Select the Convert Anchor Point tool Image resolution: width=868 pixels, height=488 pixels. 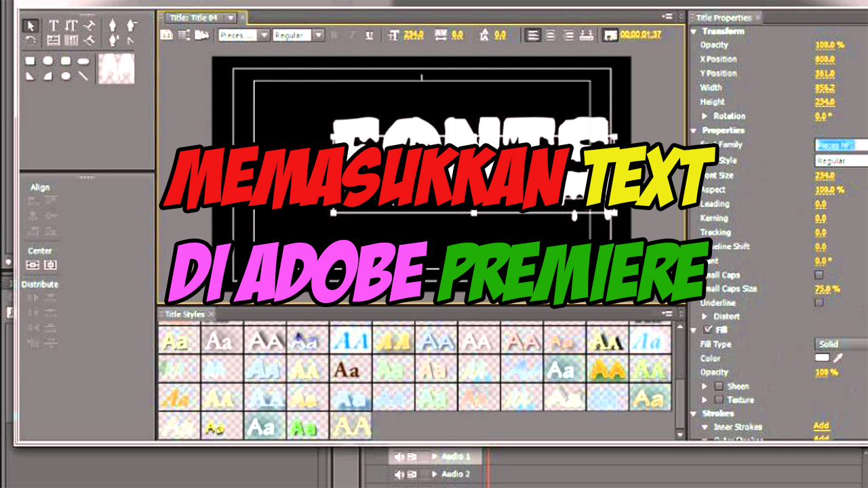coord(130,41)
